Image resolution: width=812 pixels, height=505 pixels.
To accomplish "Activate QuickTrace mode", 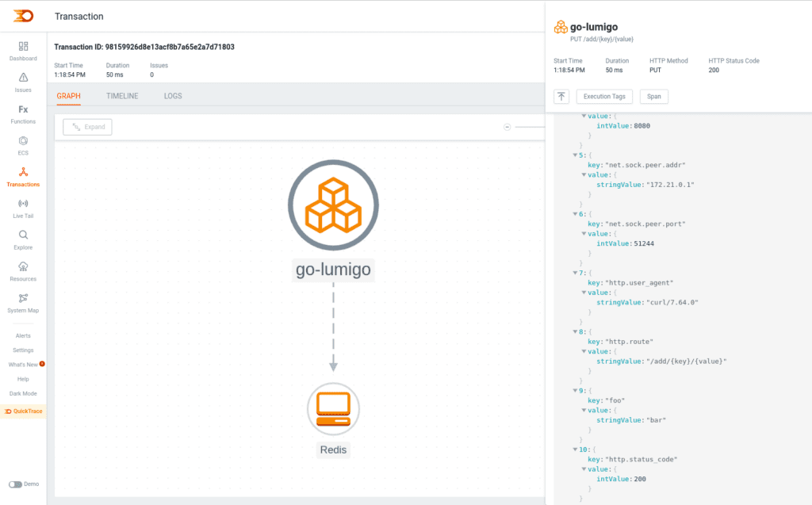I will click(23, 411).
